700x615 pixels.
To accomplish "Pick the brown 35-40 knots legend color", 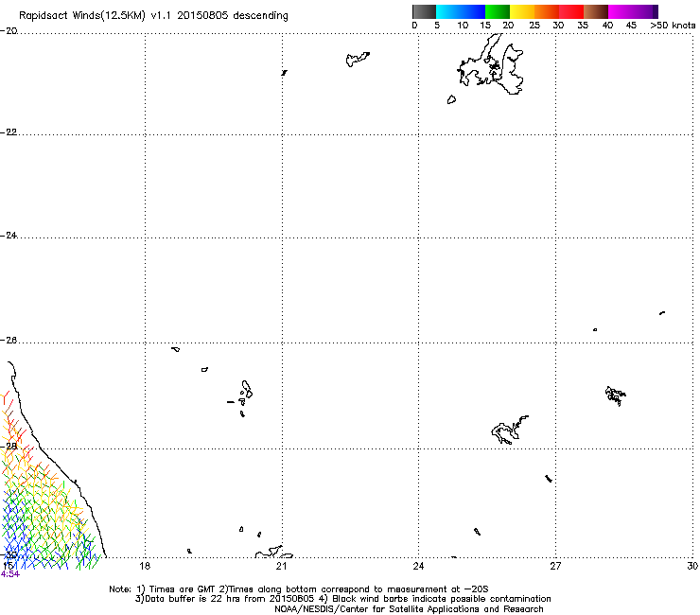I will (x=596, y=11).
